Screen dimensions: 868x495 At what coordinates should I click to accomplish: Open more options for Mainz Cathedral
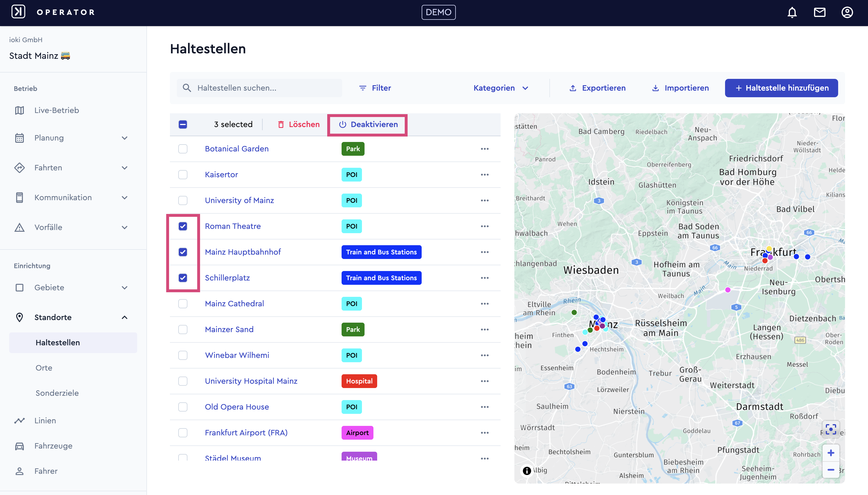tap(485, 304)
